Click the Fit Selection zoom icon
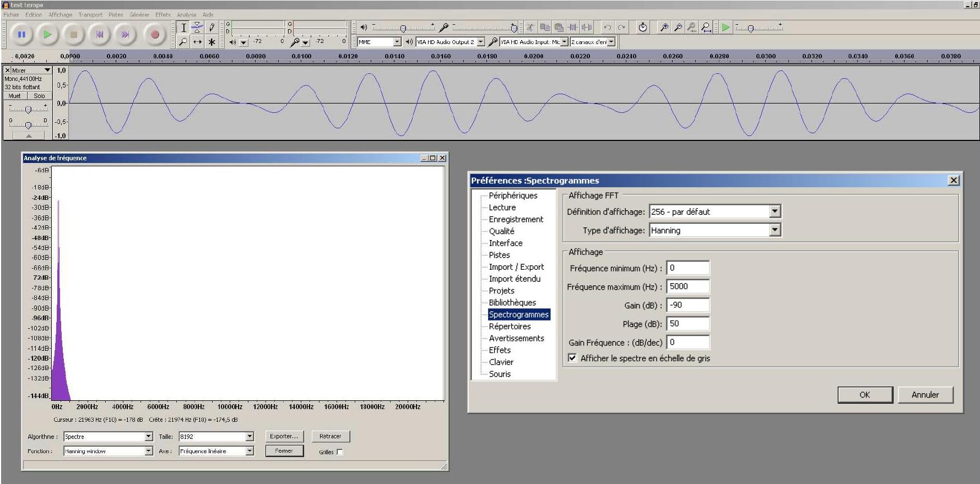980x484 pixels. (x=692, y=27)
